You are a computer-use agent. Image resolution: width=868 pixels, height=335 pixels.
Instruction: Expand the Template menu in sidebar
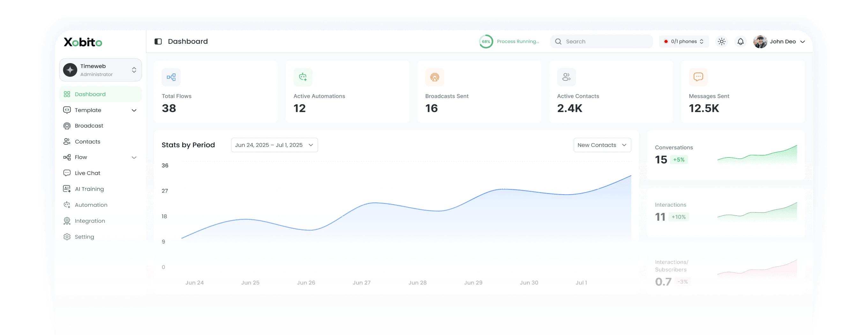click(x=134, y=110)
